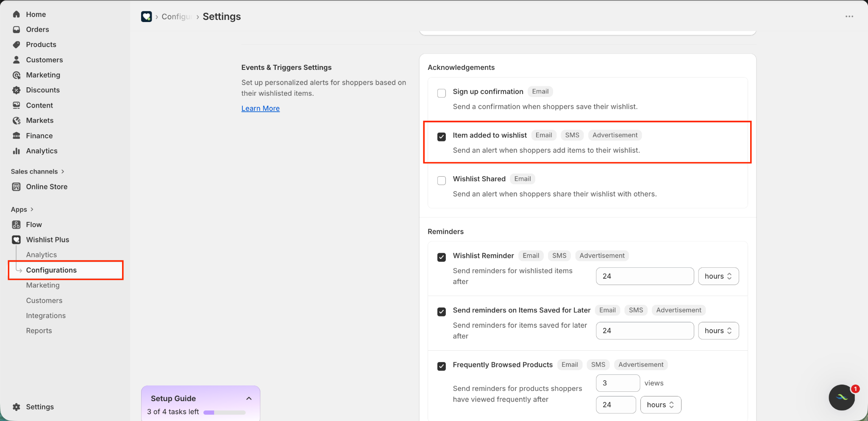
Task: Click the Setup Guide progress bar
Action: point(225,412)
